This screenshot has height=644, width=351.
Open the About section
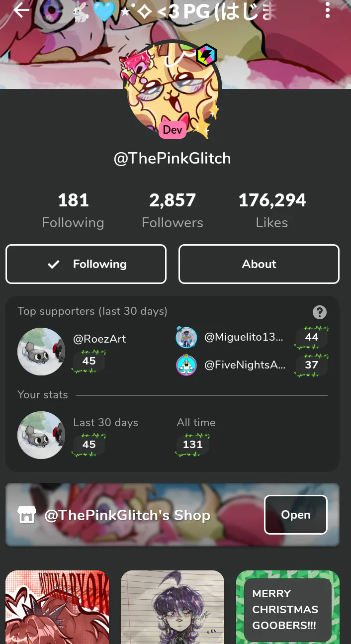tap(259, 264)
